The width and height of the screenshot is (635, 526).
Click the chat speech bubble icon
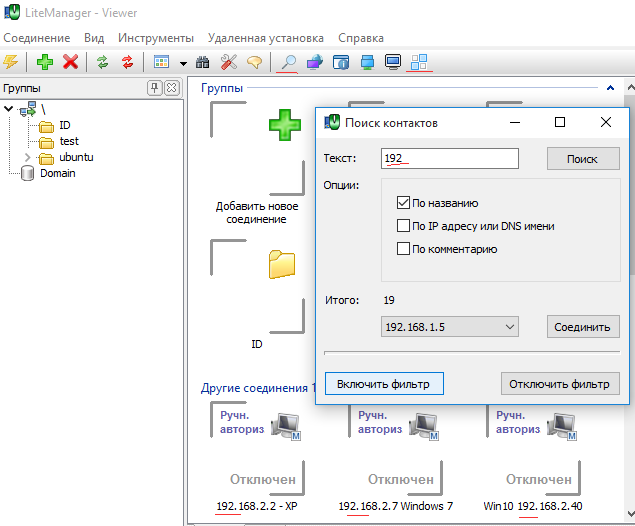tap(254, 62)
